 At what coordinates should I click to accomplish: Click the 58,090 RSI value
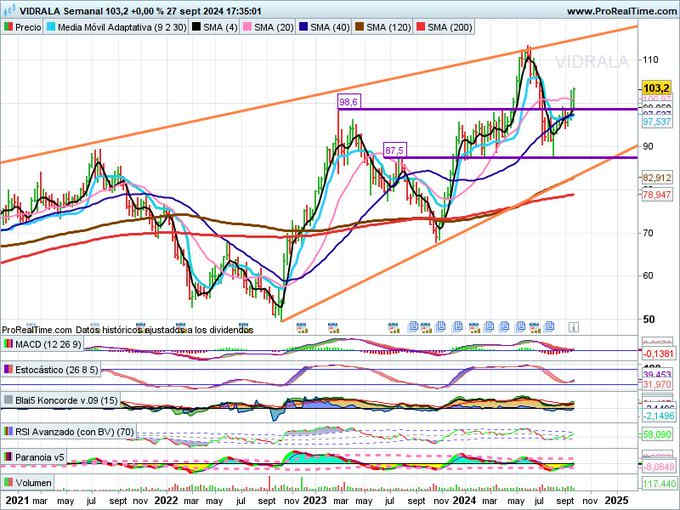click(656, 434)
